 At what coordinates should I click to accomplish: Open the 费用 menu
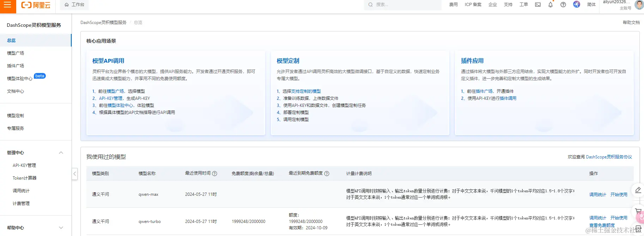point(454,5)
